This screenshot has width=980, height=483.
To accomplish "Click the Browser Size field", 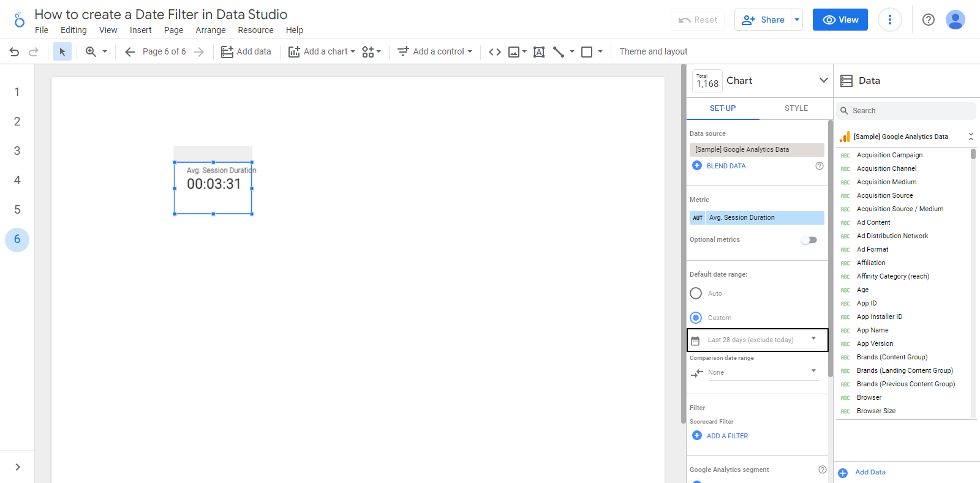I will [876, 411].
